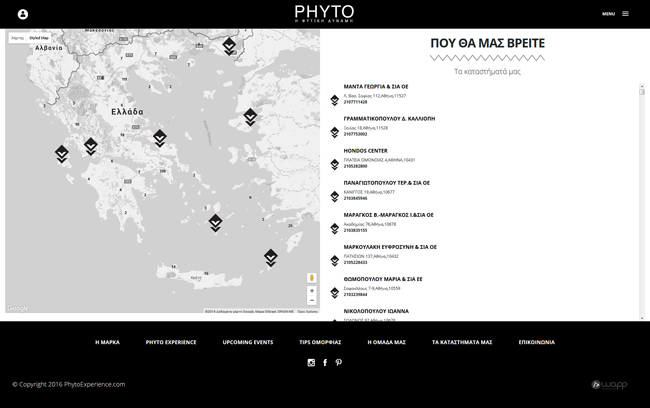This screenshot has width=650, height=408.
Task: Click the MENU text label
Action: point(608,14)
